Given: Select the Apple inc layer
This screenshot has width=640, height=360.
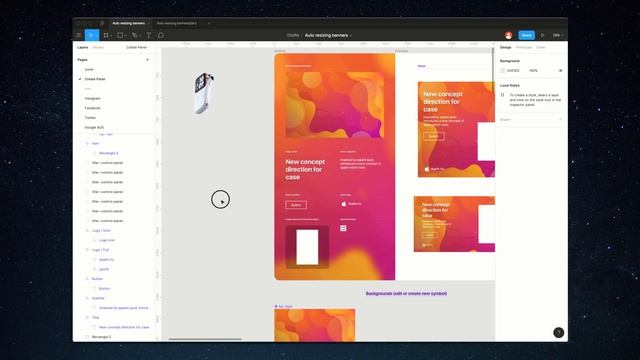Looking at the screenshot, I should click(x=107, y=260).
